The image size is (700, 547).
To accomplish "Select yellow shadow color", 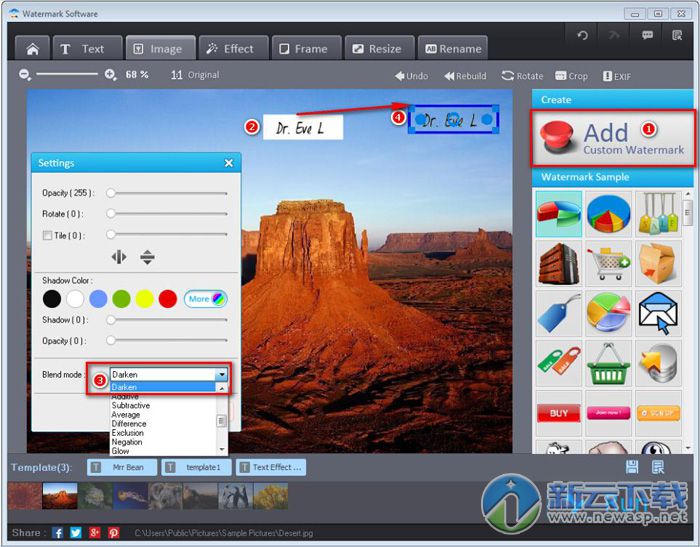I will (x=145, y=299).
